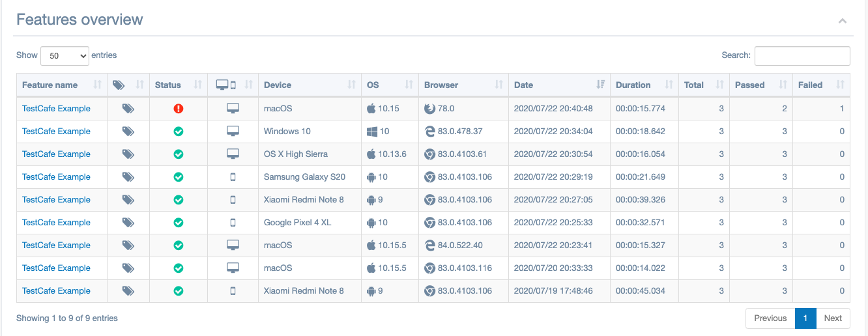Click tags icon in OS X High Sierra row
The width and height of the screenshot is (868, 336).
coord(128,154)
